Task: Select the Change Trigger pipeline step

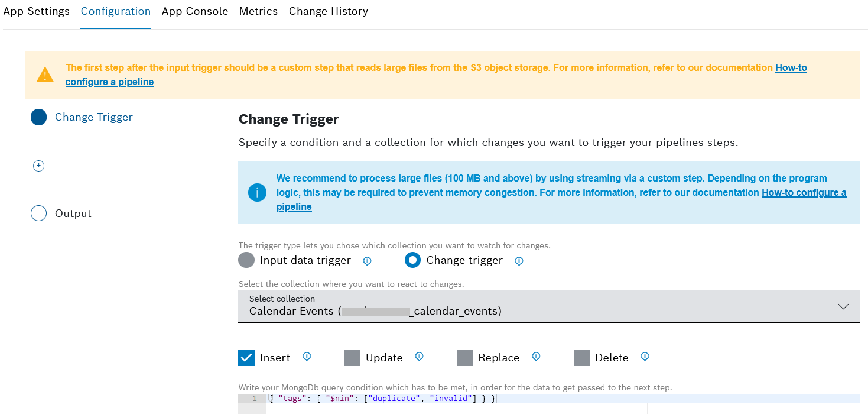Action: coord(93,117)
